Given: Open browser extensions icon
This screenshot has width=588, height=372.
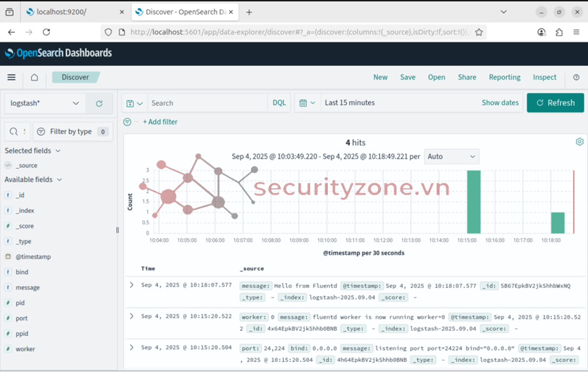Looking at the screenshot, I should 559,33.
